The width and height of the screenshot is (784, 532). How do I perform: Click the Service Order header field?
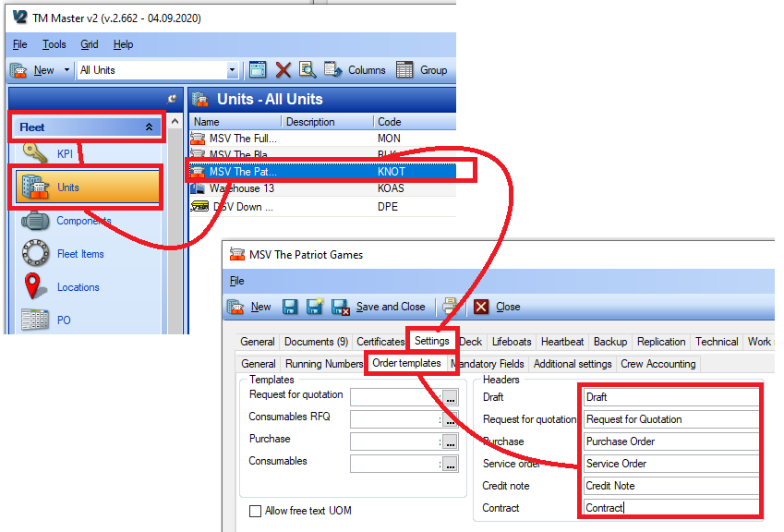670,464
